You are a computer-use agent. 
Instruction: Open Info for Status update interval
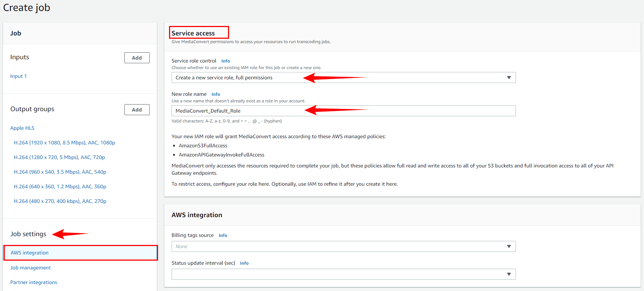point(244,263)
